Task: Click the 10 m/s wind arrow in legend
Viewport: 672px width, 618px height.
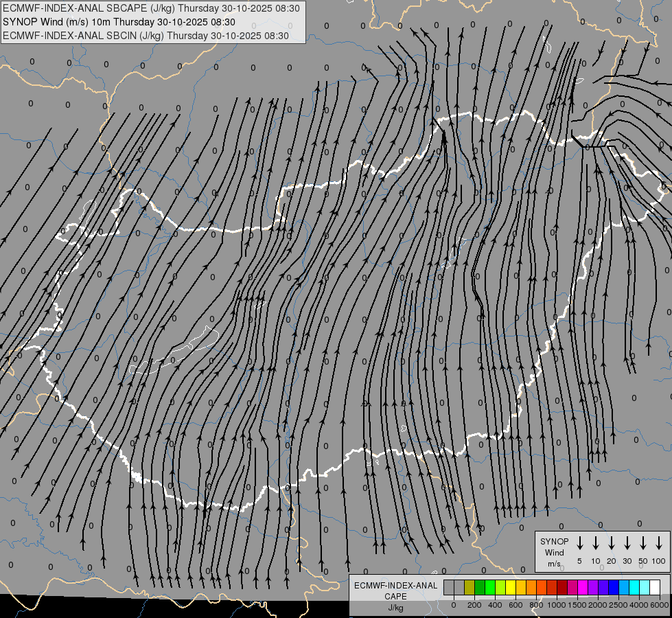Action: [596, 543]
